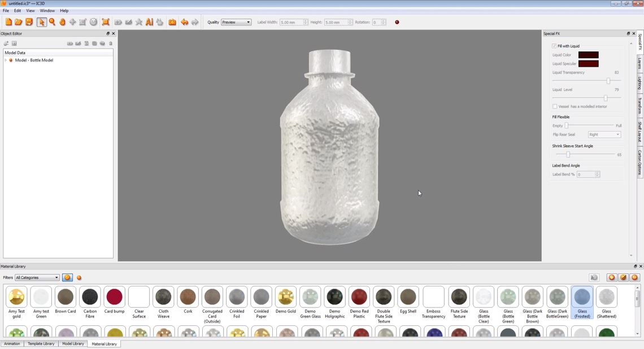
Task: Click the Label Width stepper arrows
Action: [x=306, y=22]
